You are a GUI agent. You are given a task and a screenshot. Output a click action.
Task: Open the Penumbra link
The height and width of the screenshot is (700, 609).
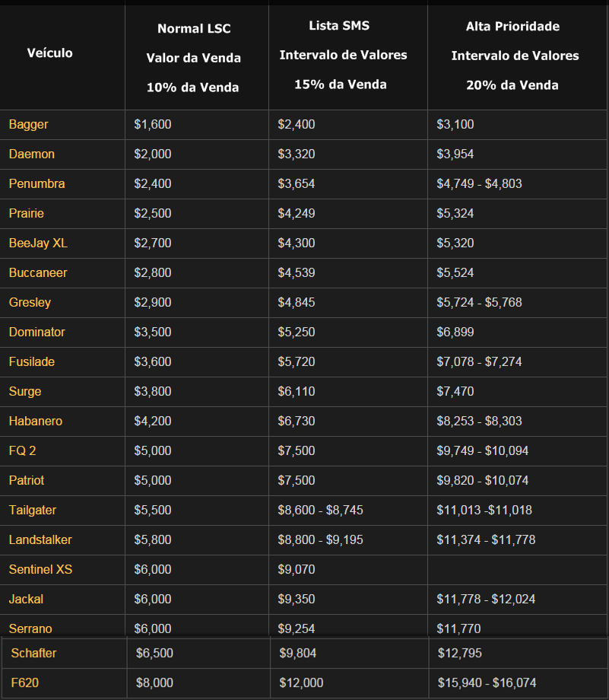37,183
